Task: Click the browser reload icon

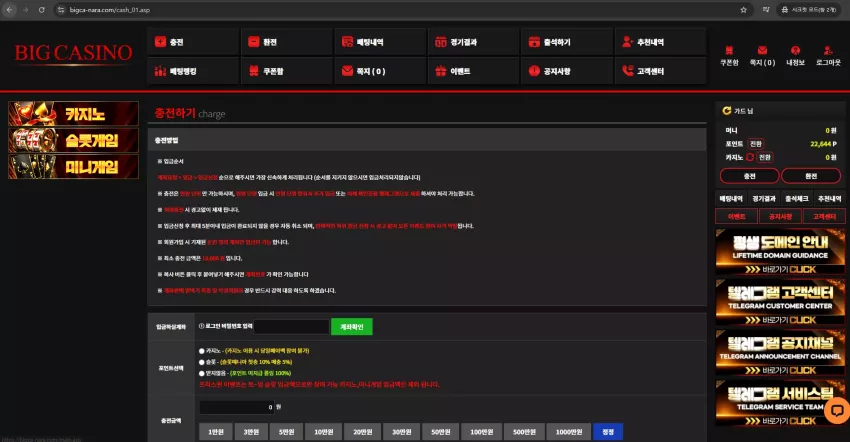Action: (42, 10)
